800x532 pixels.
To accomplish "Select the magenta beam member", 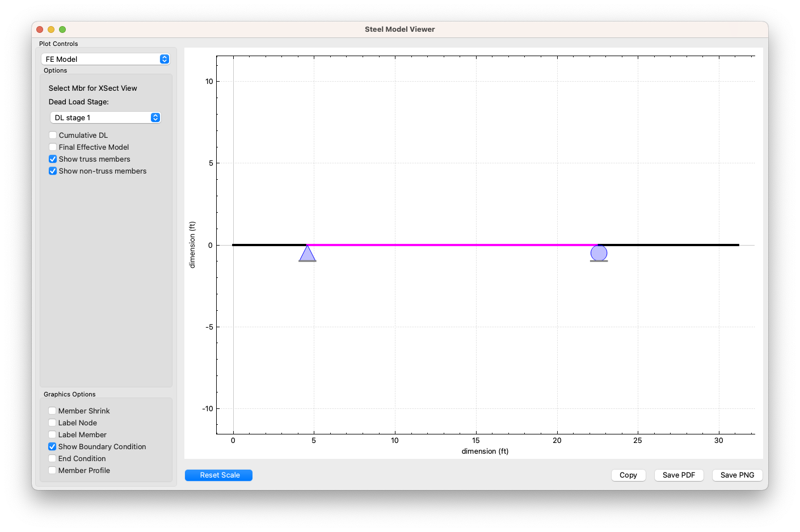I will 452,245.
